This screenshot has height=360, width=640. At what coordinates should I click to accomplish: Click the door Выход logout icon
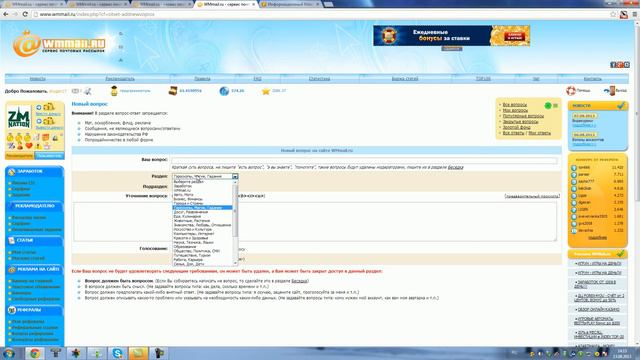click(610, 90)
